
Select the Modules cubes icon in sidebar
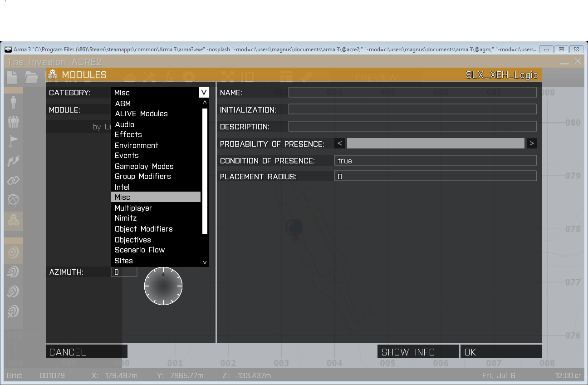[14, 221]
